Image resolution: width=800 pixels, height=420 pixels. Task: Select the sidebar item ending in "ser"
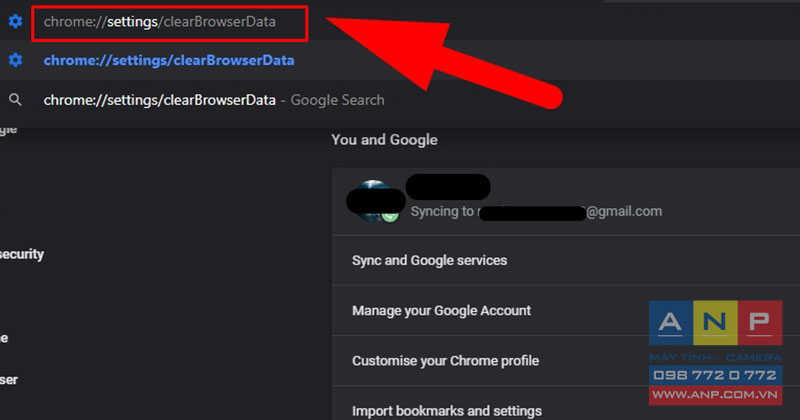(9, 380)
